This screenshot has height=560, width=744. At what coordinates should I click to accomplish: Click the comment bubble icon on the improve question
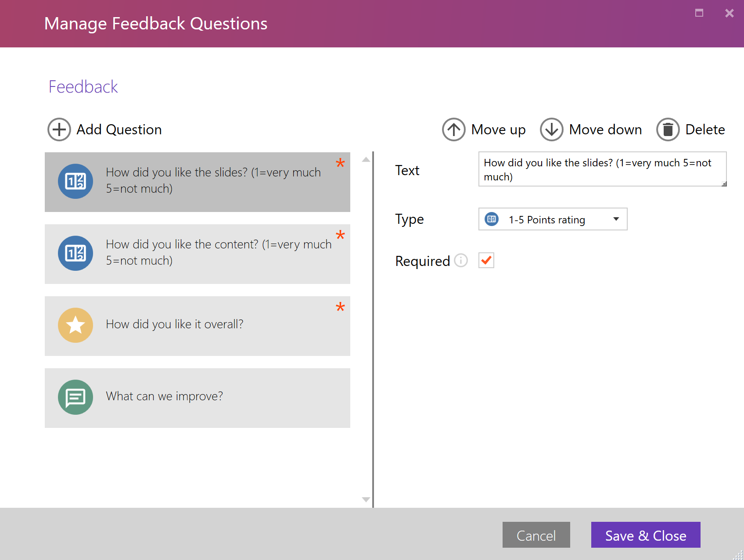click(x=75, y=397)
